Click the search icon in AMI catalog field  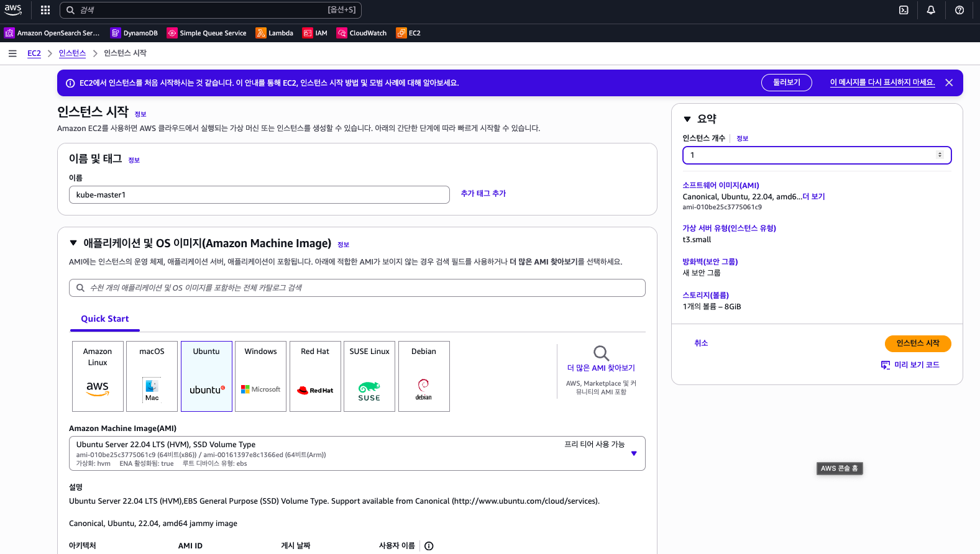click(80, 288)
